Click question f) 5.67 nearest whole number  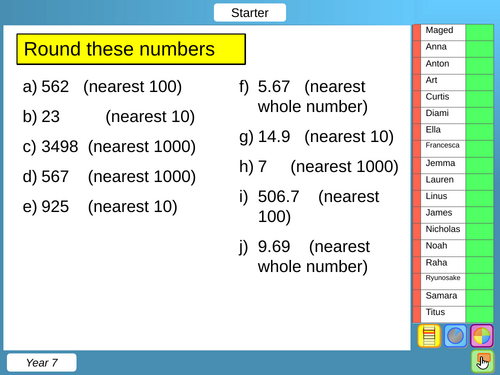tap(304, 97)
